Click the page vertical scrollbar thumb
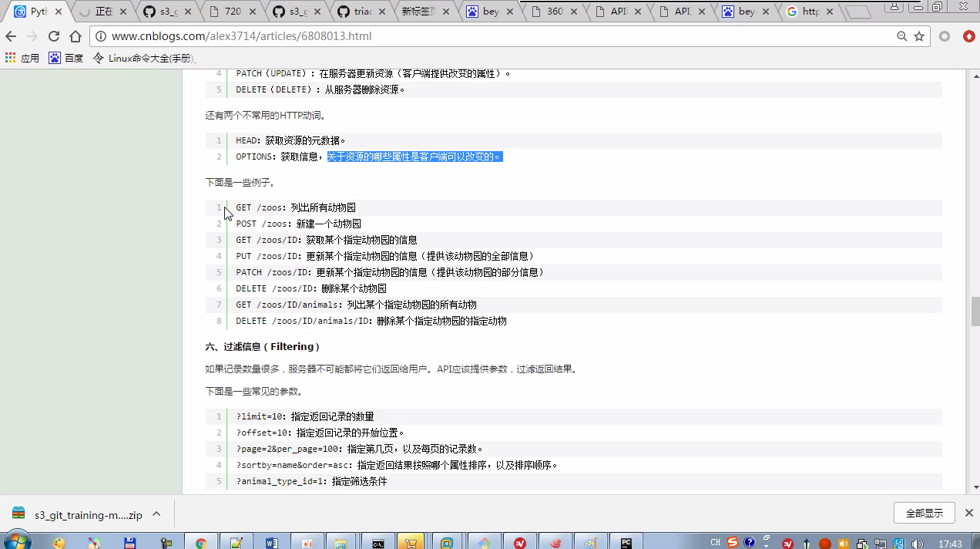The height and width of the screenshot is (549, 980). click(975, 312)
